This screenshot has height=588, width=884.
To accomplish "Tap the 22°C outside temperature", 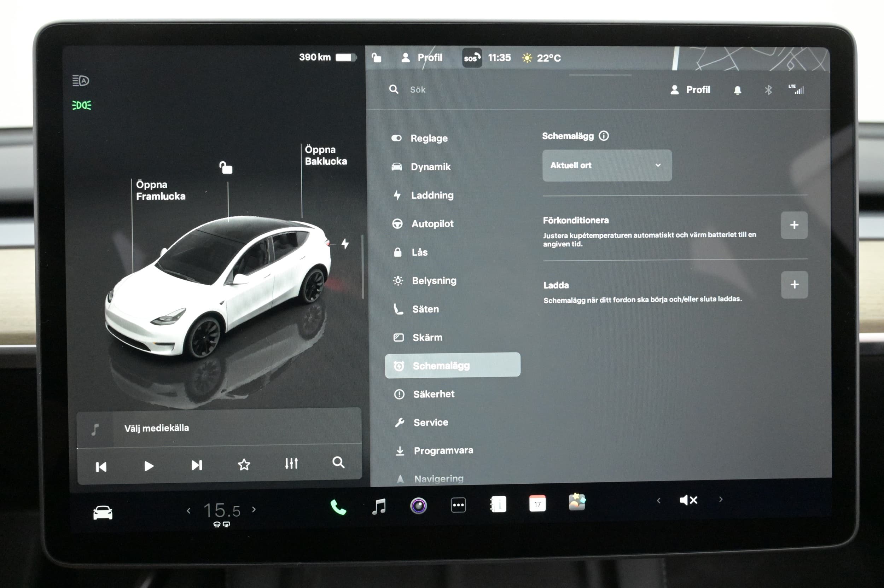I will (549, 58).
